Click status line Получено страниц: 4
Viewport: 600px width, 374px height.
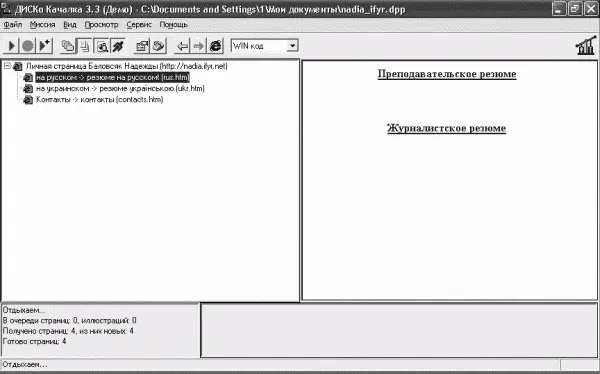pyautogui.click(x=68, y=331)
